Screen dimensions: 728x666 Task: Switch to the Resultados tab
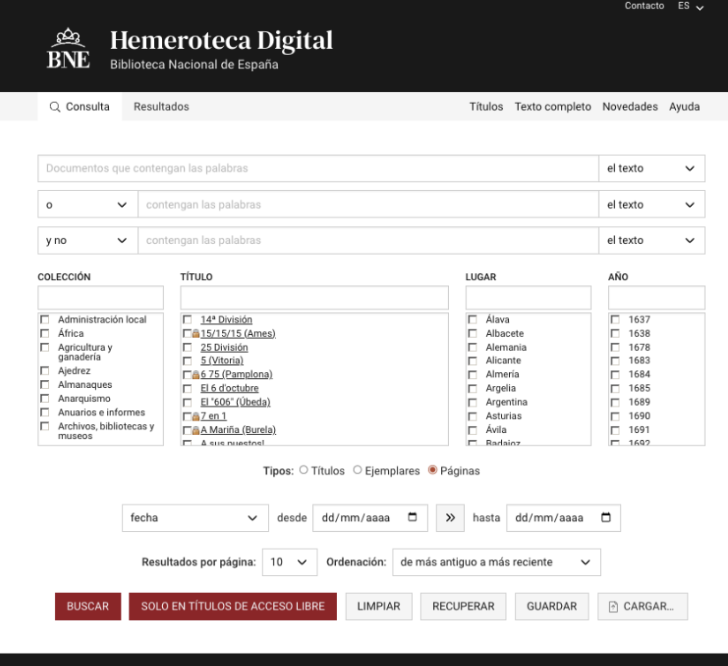pos(161,107)
